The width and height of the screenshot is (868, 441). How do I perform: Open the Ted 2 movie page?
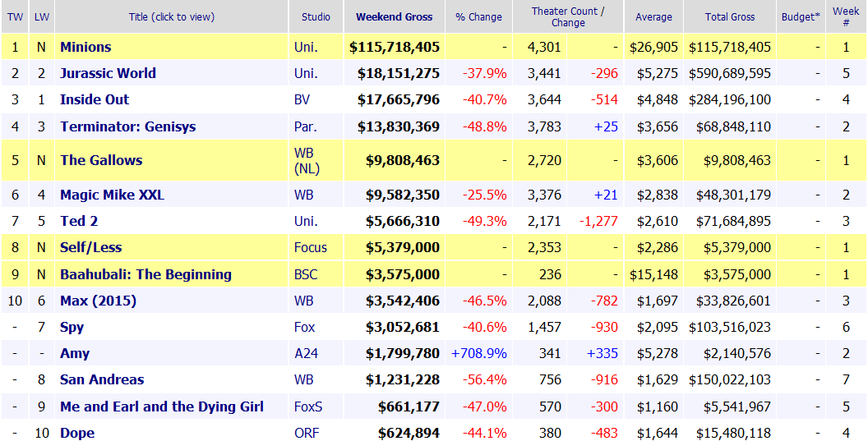79,222
